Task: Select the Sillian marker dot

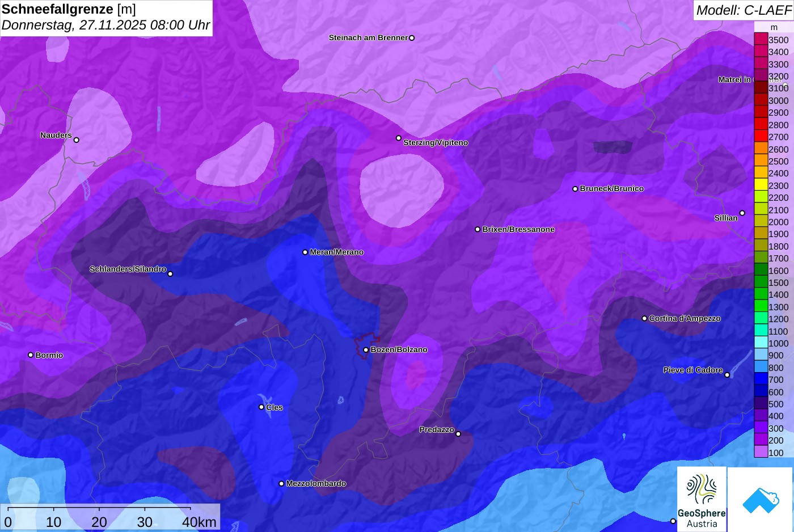Action: [x=742, y=213]
